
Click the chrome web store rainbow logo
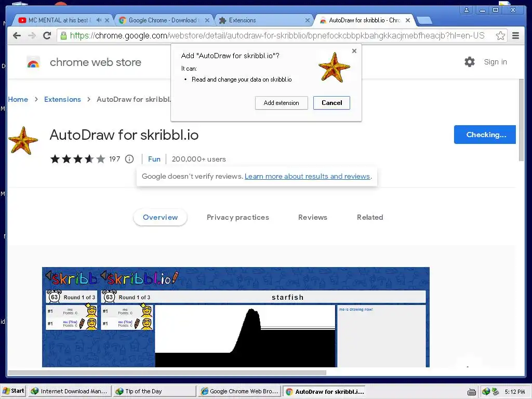click(33, 62)
